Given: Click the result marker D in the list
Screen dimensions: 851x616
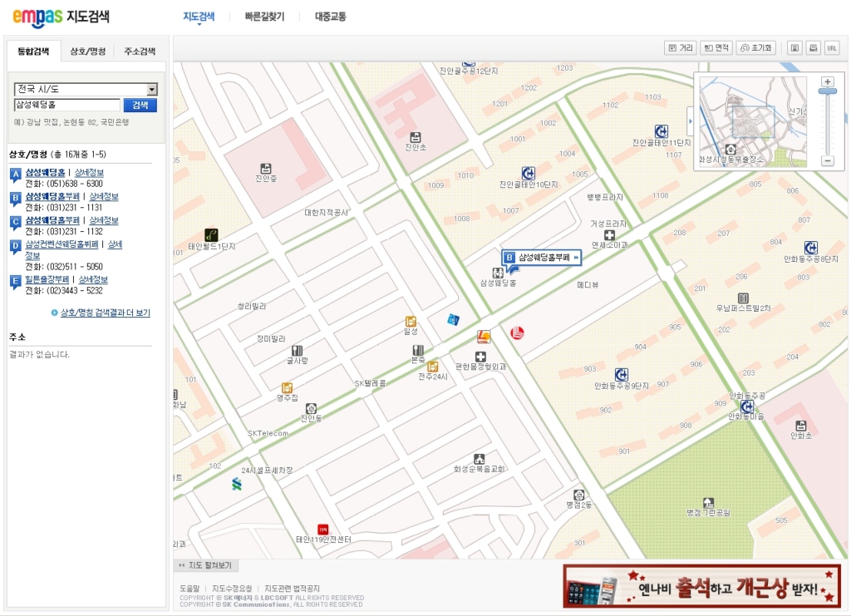Looking at the screenshot, I should coord(16,247).
